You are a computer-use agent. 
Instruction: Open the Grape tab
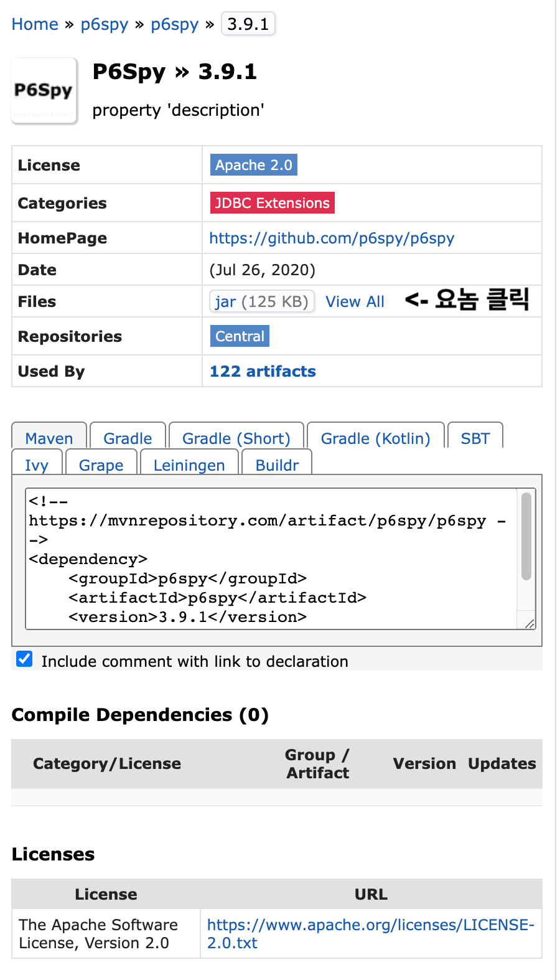coord(101,463)
